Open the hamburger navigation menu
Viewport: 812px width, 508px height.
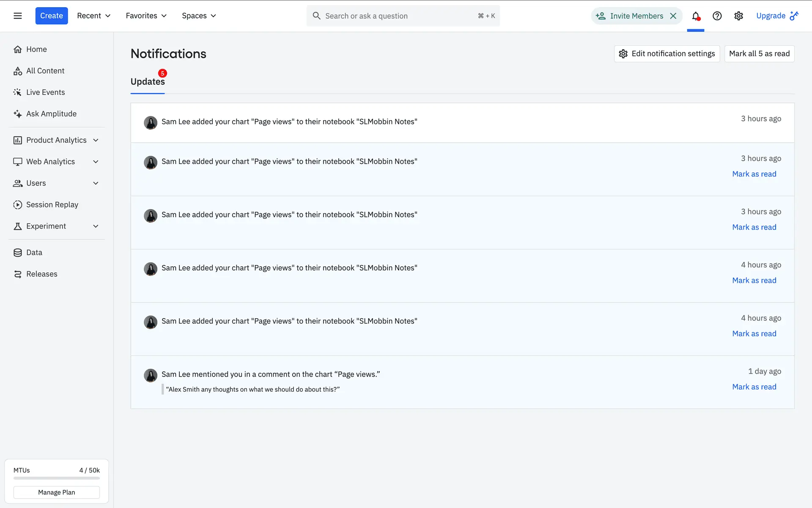tap(17, 16)
